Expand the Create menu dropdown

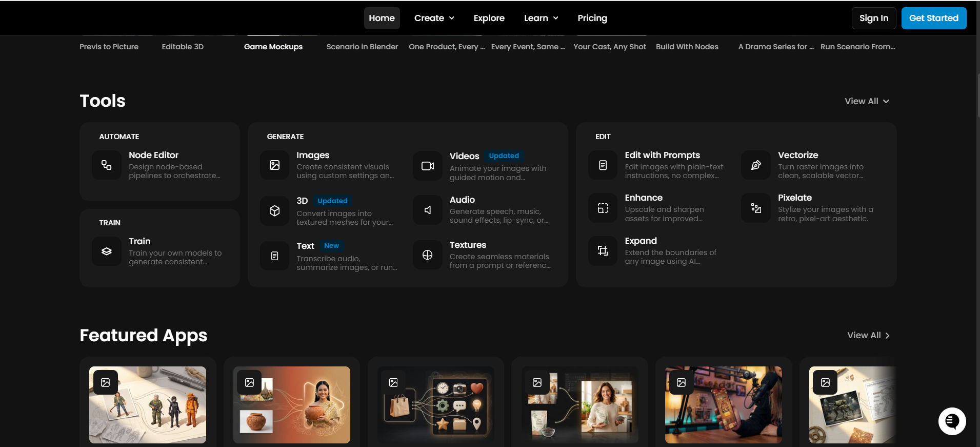434,18
